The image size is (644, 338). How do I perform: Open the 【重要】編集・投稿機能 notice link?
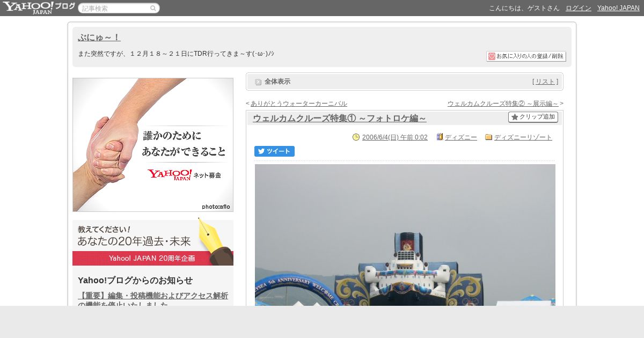point(153,299)
